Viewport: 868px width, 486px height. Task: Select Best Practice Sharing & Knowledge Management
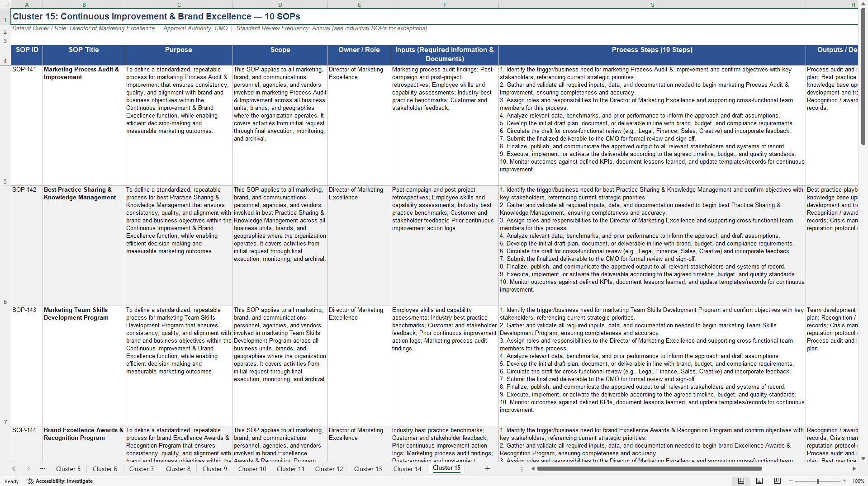click(84, 245)
